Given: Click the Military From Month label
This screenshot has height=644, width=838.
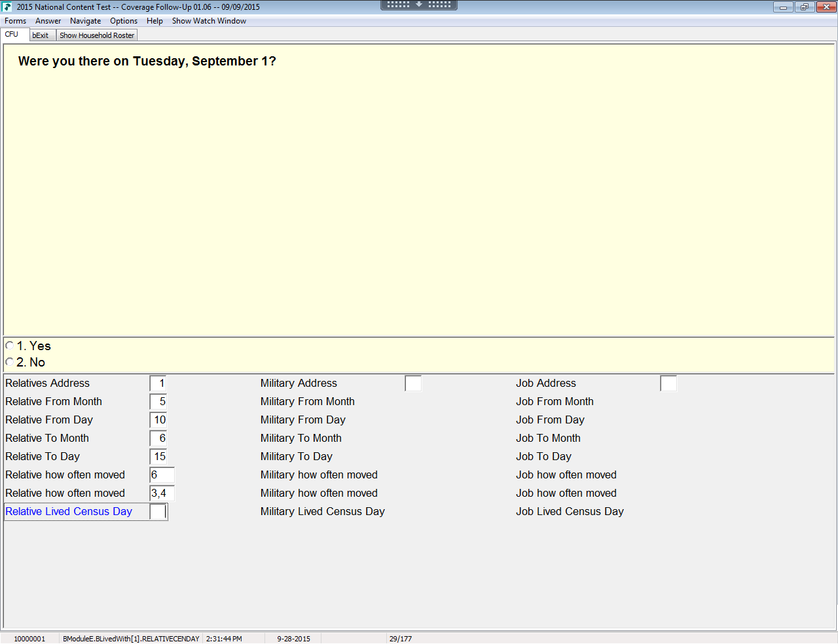Looking at the screenshot, I should (x=307, y=402).
